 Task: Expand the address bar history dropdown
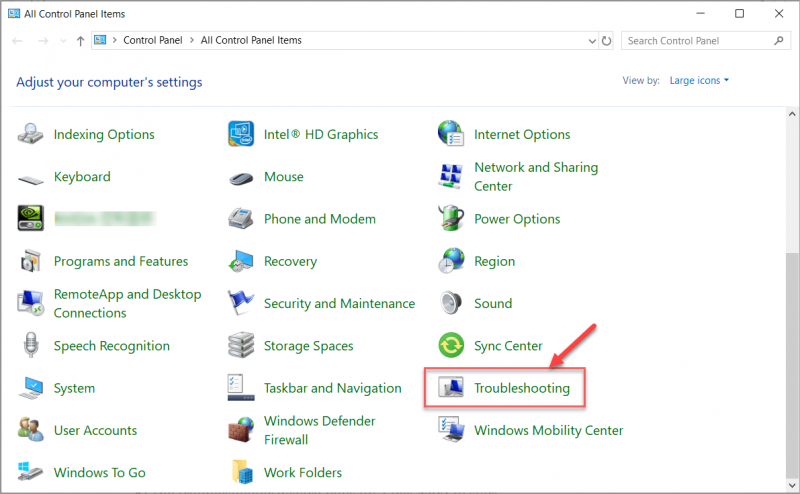(592, 41)
